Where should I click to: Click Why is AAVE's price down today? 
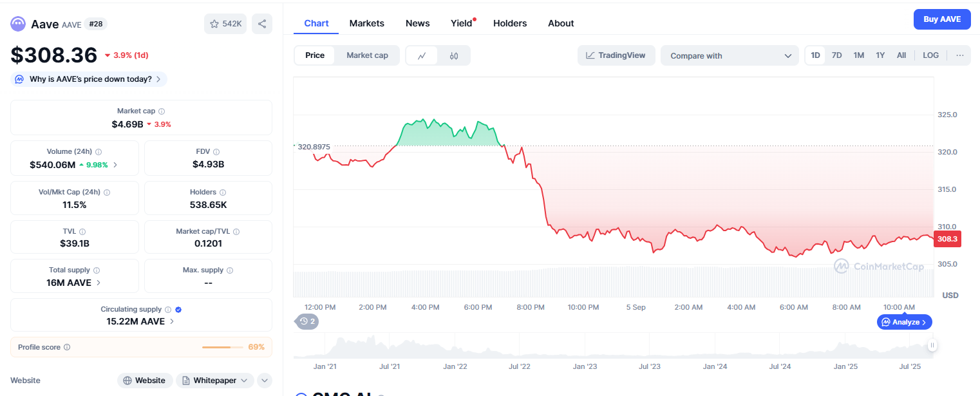[89, 79]
